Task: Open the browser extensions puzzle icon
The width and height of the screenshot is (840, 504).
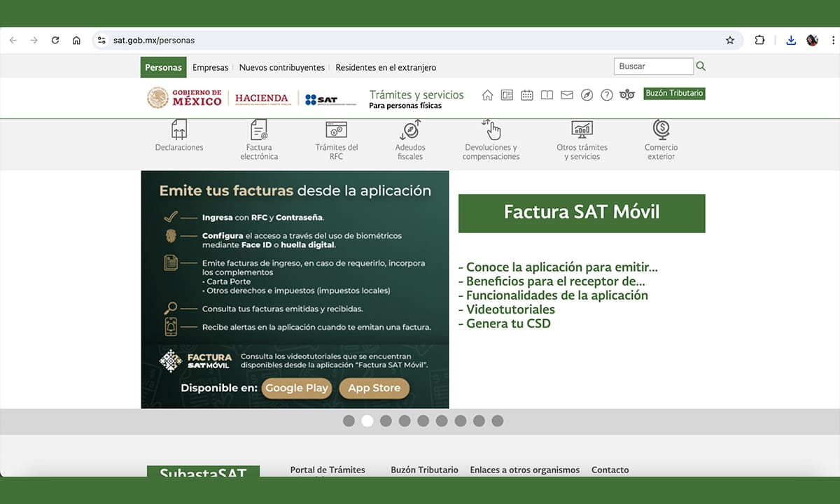Action: (x=759, y=41)
